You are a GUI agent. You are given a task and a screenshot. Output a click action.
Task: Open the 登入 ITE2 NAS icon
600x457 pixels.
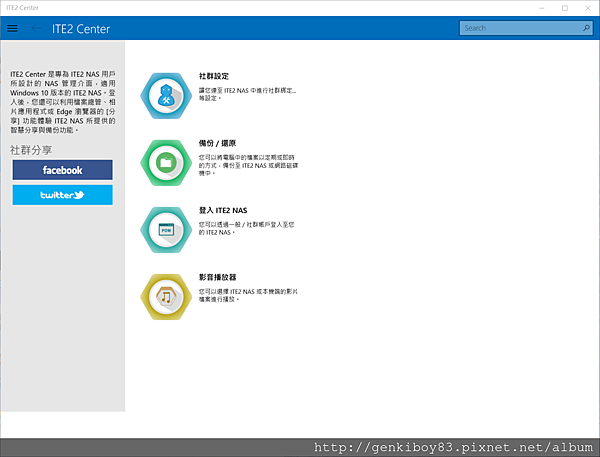pyautogui.click(x=166, y=230)
